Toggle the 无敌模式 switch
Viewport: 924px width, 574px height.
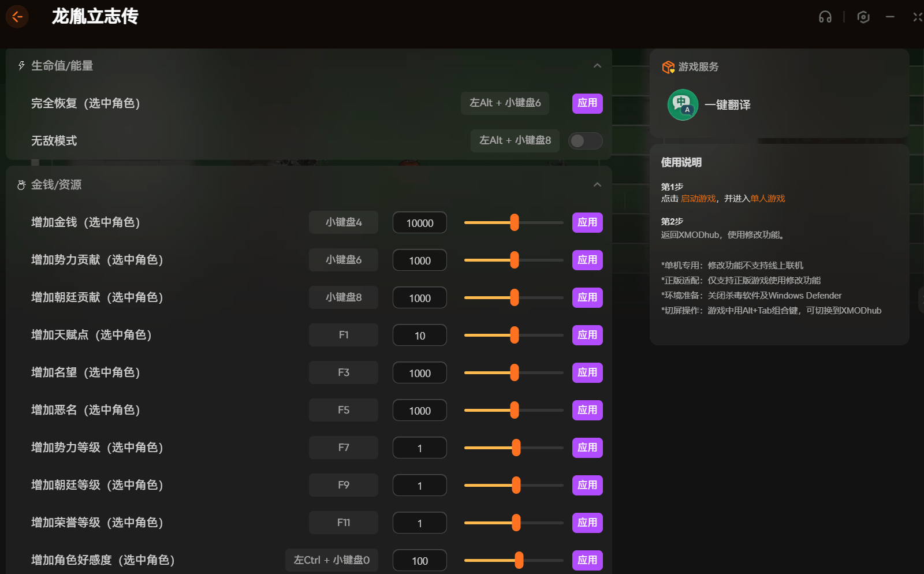coord(585,141)
